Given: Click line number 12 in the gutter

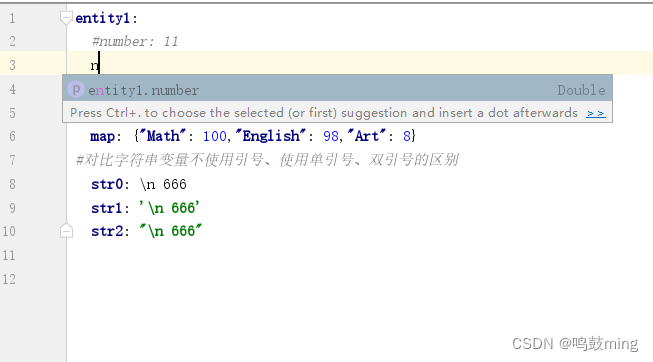Looking at the screenshot, I should 9,279.
